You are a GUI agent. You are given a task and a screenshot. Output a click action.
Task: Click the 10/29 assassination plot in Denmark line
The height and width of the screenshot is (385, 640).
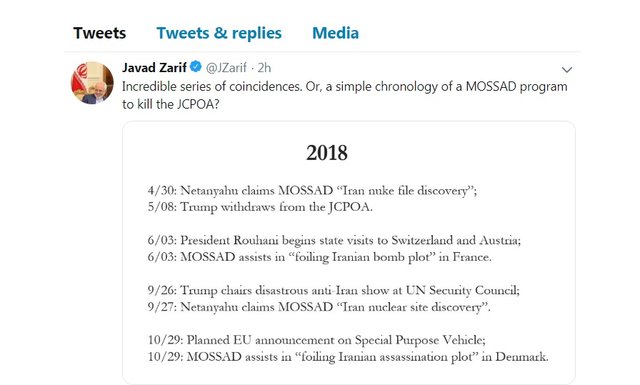[348, 357]
